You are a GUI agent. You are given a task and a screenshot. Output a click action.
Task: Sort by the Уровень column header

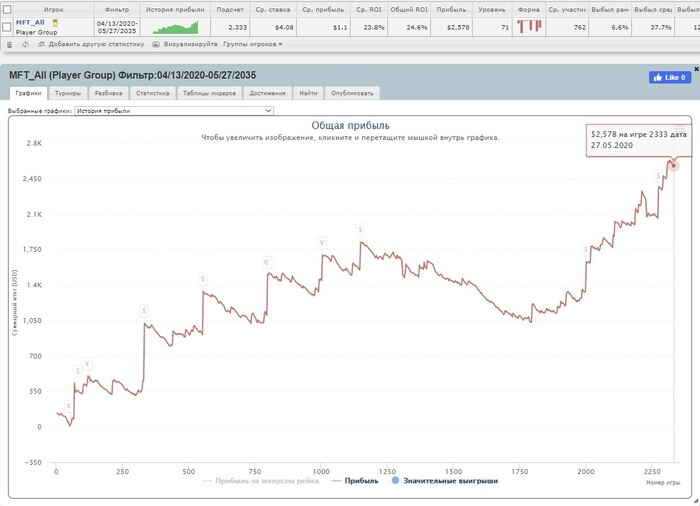pyautogui.click(x=492, y=9)
